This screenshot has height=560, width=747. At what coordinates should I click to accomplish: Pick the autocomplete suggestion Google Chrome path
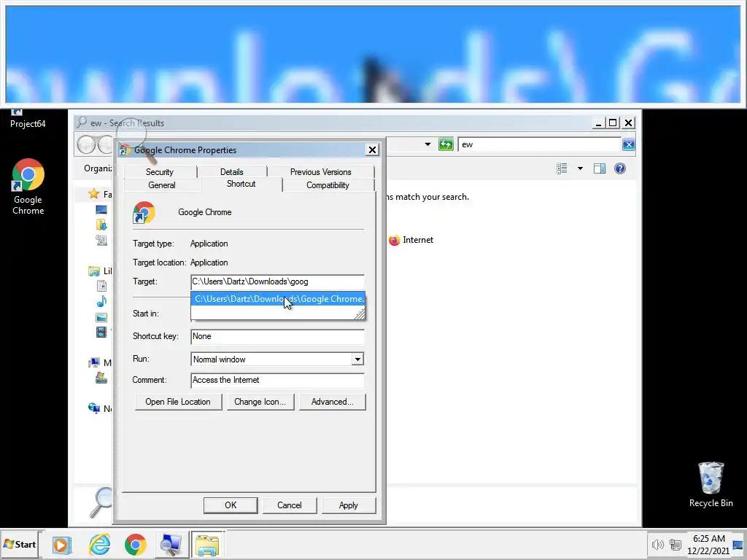[x=278, y=299]
